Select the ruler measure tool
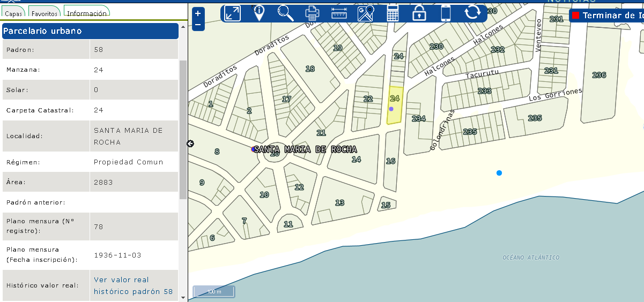The height and width of the screenshot is (302, 644). click(339, 13)
